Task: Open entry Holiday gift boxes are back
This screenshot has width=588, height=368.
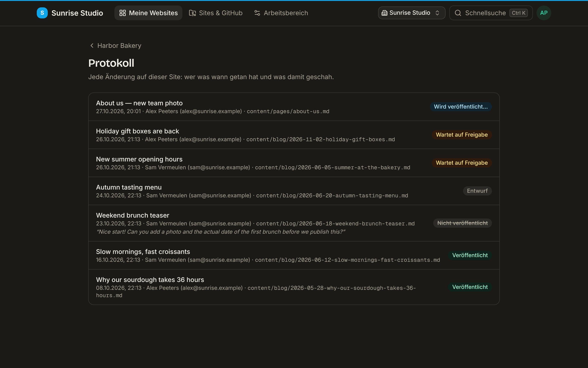Action: 294,135
